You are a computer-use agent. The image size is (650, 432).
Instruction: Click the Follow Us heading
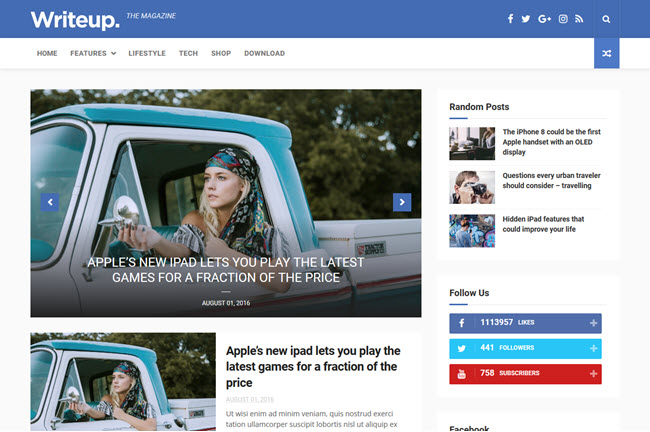(x=469, y=293)
